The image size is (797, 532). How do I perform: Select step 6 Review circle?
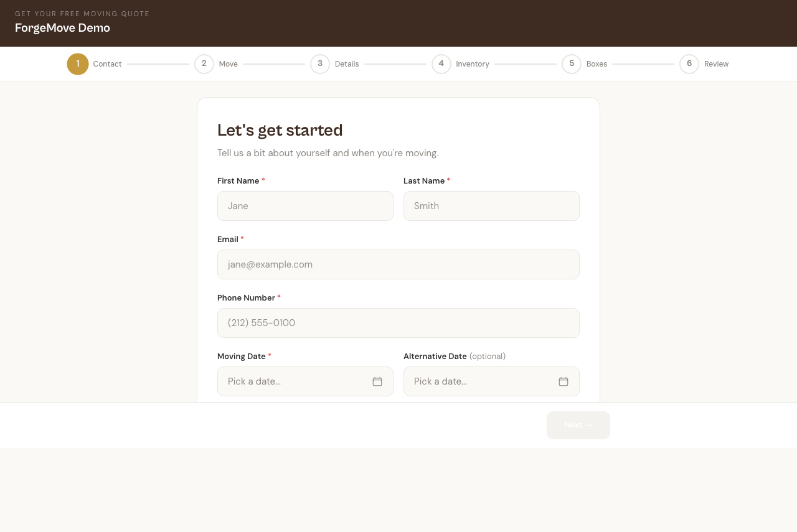click(x=689, y=64)
